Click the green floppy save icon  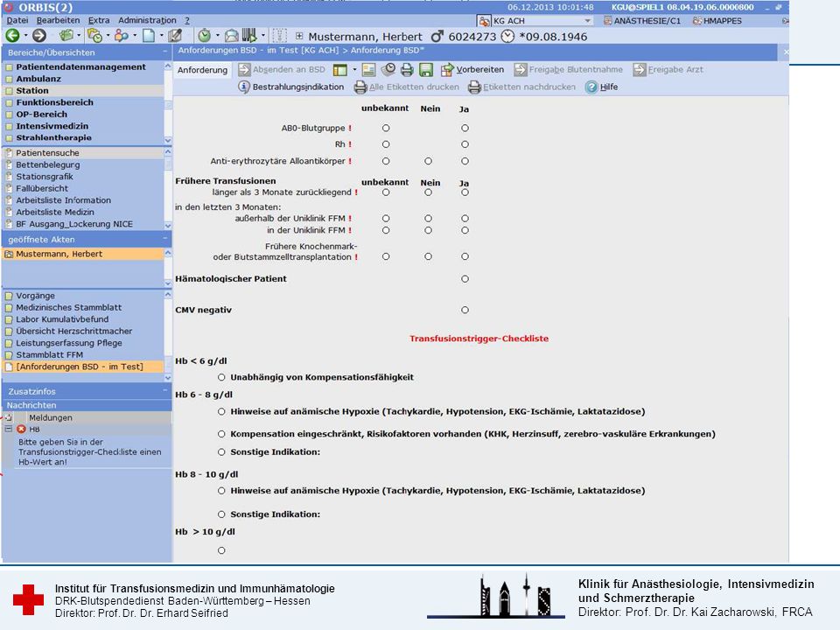(426, 70)
